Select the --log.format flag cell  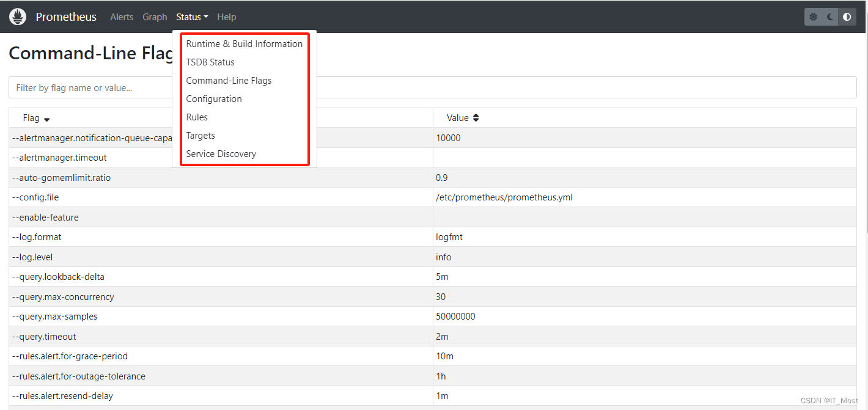(221, 237)
